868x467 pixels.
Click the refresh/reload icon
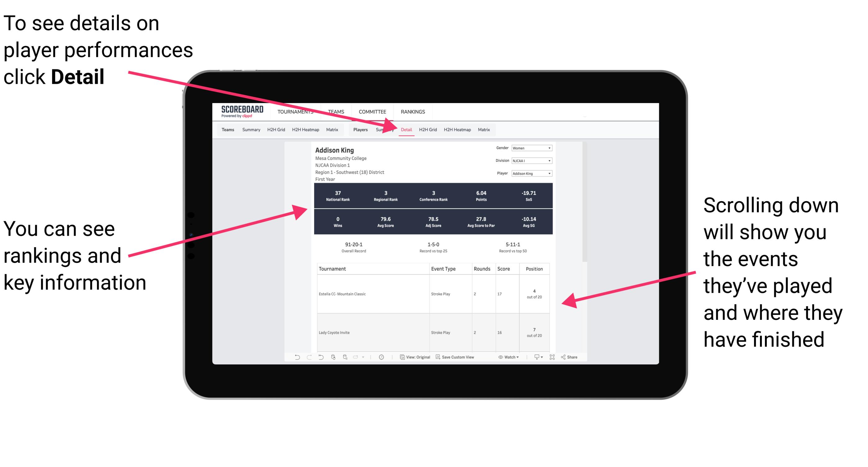(x=332, y=360)
